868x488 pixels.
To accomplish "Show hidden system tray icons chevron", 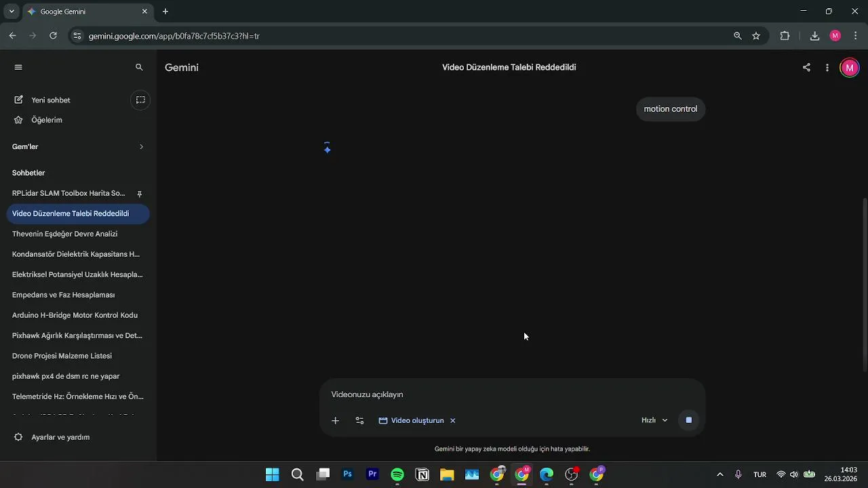I will point(719,474).
